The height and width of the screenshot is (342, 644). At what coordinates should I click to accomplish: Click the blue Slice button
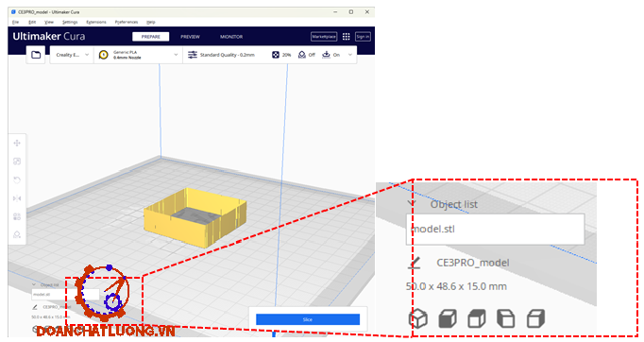click(308, 319)
